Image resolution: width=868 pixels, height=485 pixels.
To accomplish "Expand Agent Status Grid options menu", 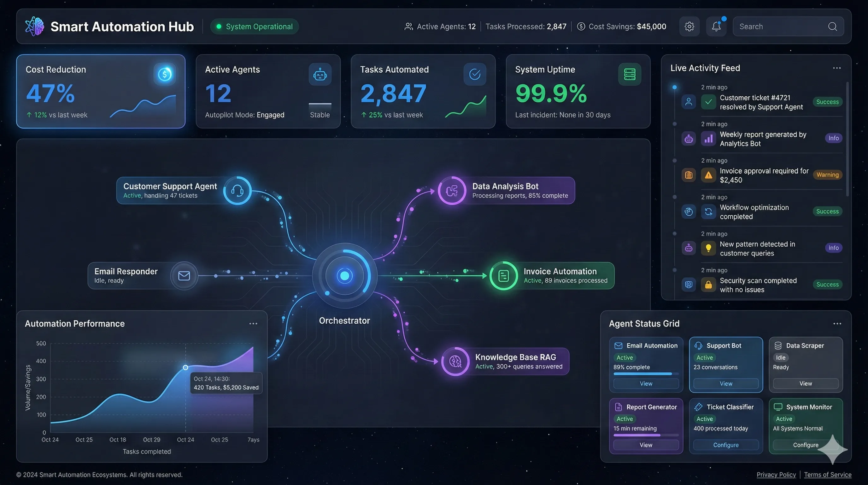I will tap(837, 323).
